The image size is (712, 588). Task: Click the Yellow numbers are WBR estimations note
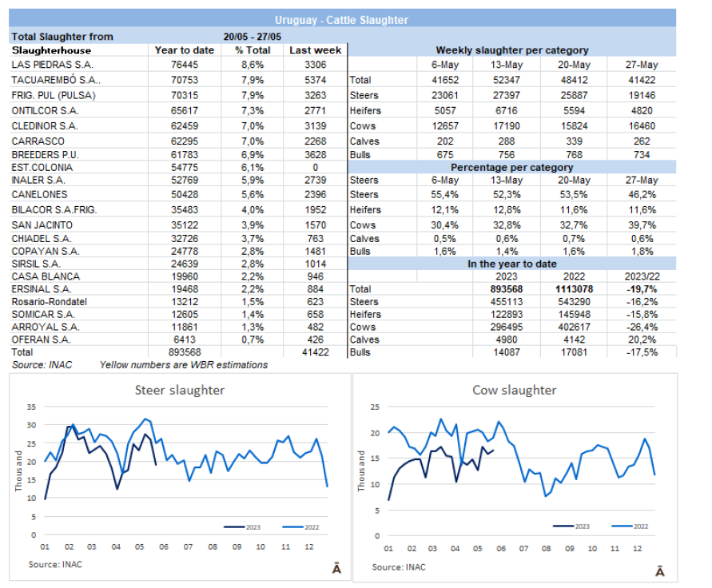184,364
